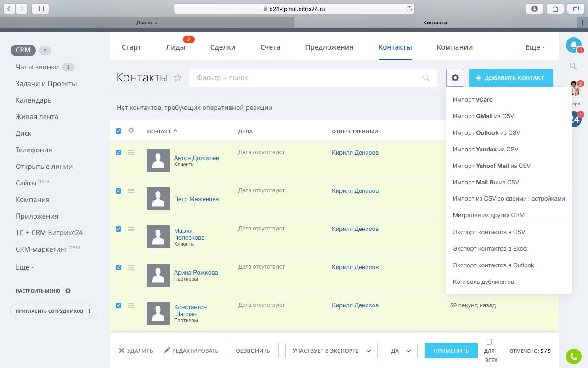588x368 pixels.
Task: Star the Contacts page as favorite
Action: [178, 78]
